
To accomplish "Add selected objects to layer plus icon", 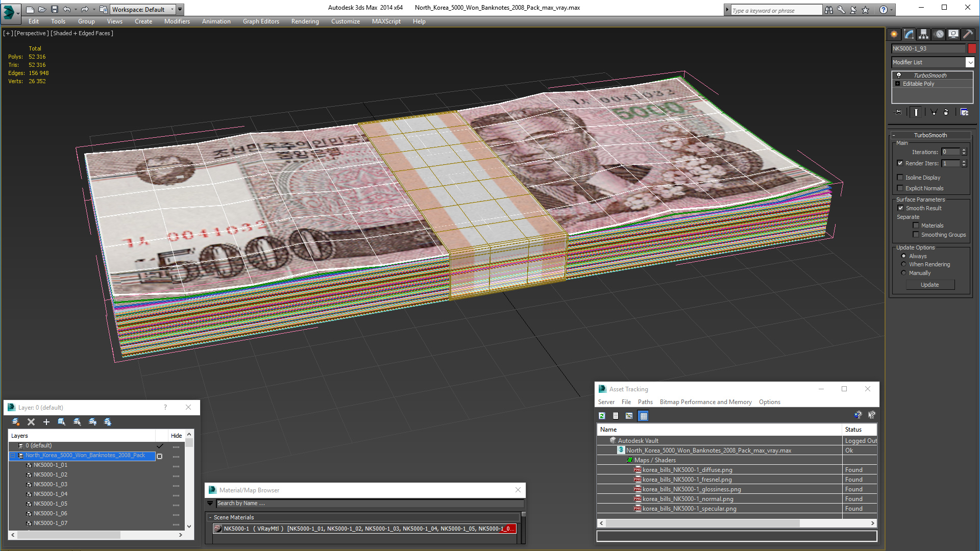I will coord(46,422).
